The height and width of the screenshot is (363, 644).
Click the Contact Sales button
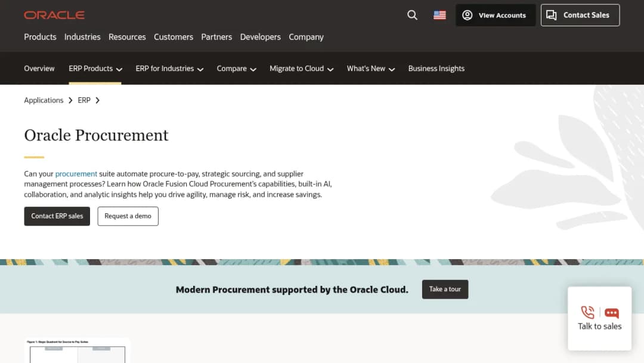coord(580,15)
